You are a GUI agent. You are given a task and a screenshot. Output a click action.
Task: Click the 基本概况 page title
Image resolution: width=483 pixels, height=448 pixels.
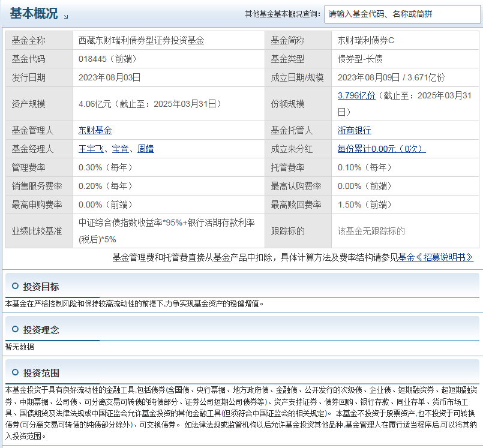[34, 14]
